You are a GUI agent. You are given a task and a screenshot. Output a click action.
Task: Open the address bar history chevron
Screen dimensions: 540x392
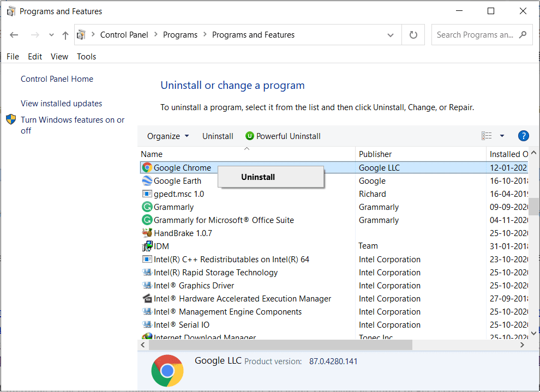391,34
